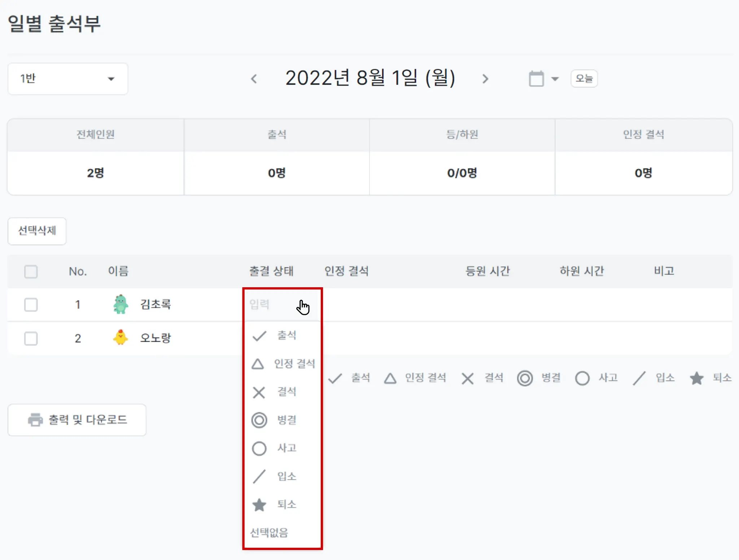The height and width of the screenshot is (560, 739).
Task: Go to previous day arrow
Action: click(x=254, y=79)
